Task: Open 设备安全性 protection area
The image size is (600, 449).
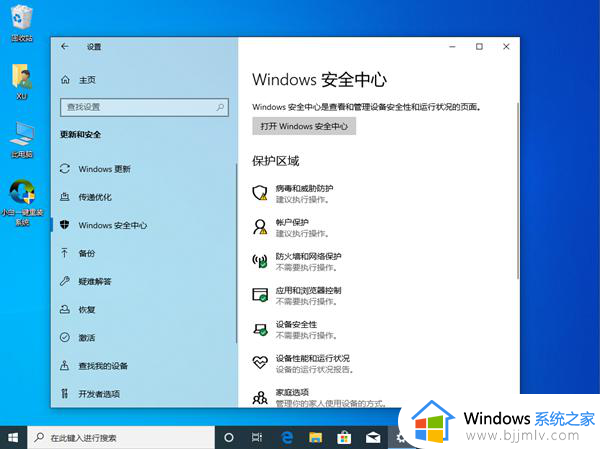Action: [x=297, y=330]
